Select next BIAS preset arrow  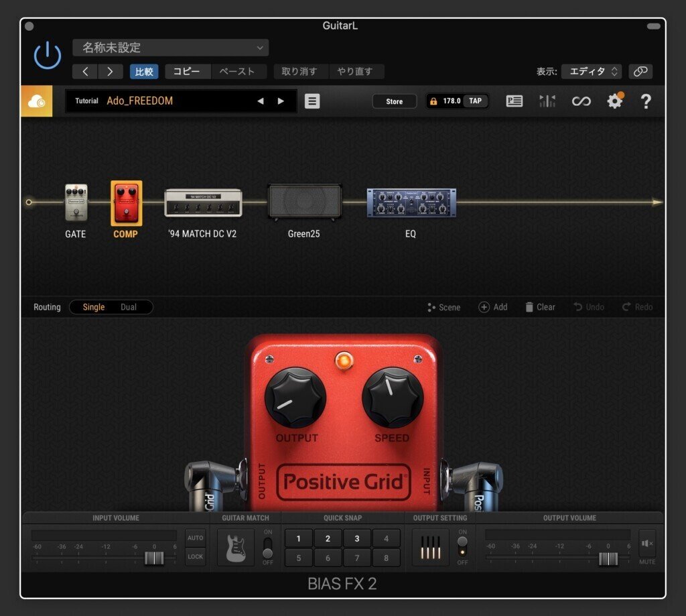tap(281, 101)
